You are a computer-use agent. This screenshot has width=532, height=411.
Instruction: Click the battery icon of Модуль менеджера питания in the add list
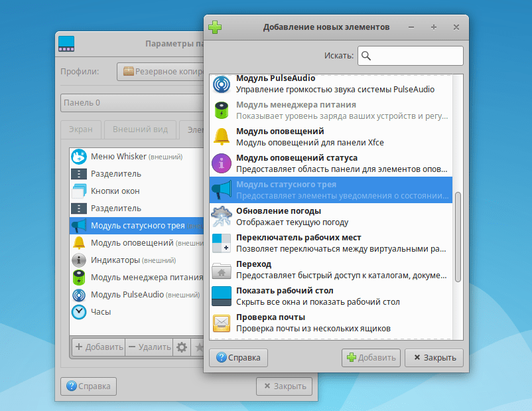[221, 110]
